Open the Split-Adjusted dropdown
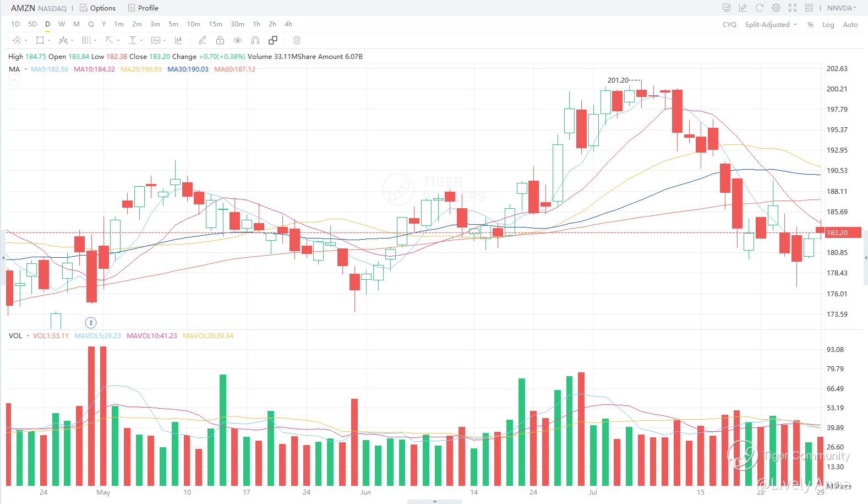868x504 pixels. point(771,24)
